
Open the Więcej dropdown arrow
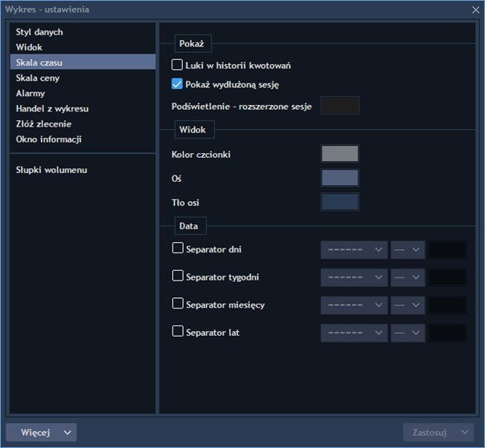coord(67,433)
